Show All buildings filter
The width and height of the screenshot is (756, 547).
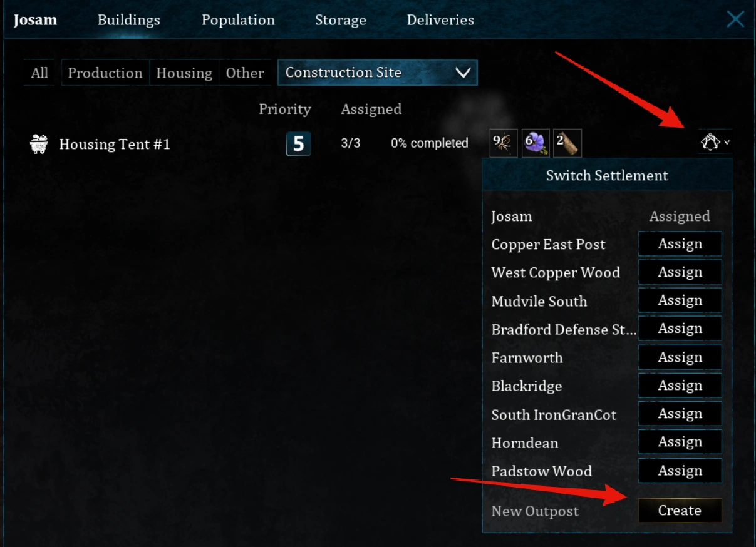click(39, 73)
